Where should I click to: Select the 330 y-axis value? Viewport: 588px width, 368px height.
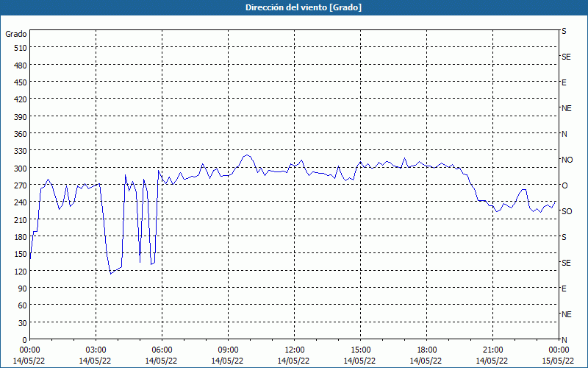click(21, 152)
